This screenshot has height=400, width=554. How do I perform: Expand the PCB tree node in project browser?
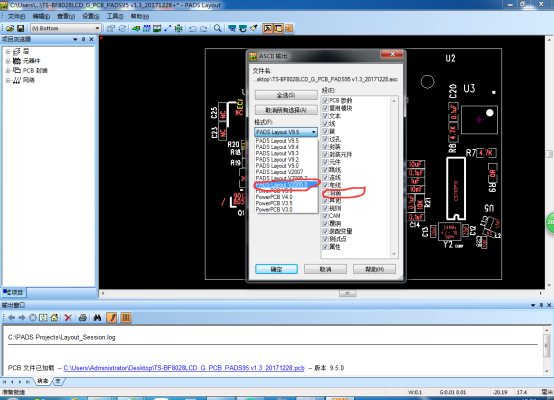click(x=8, y=70)
